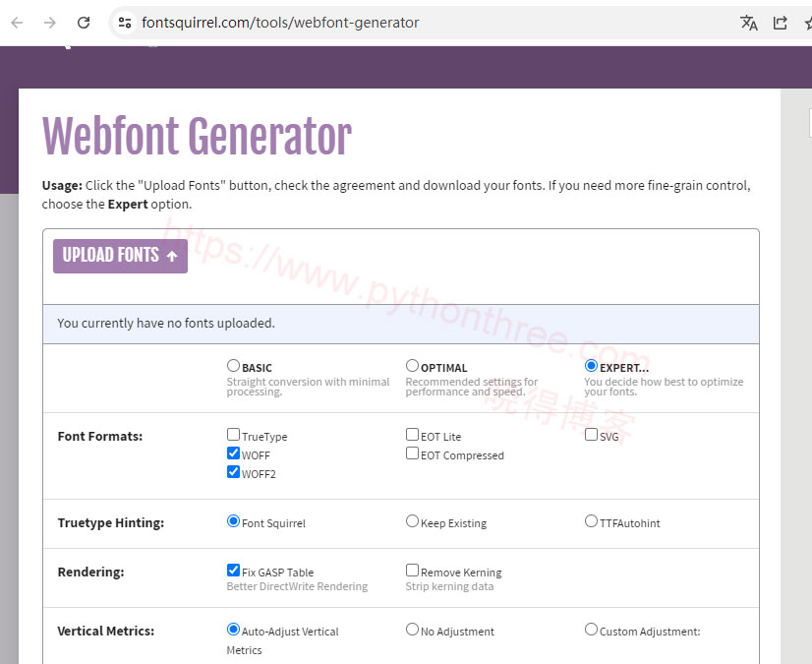Click the browser back arrow
This screenshot has width=812, height=664.
point(17,23)
